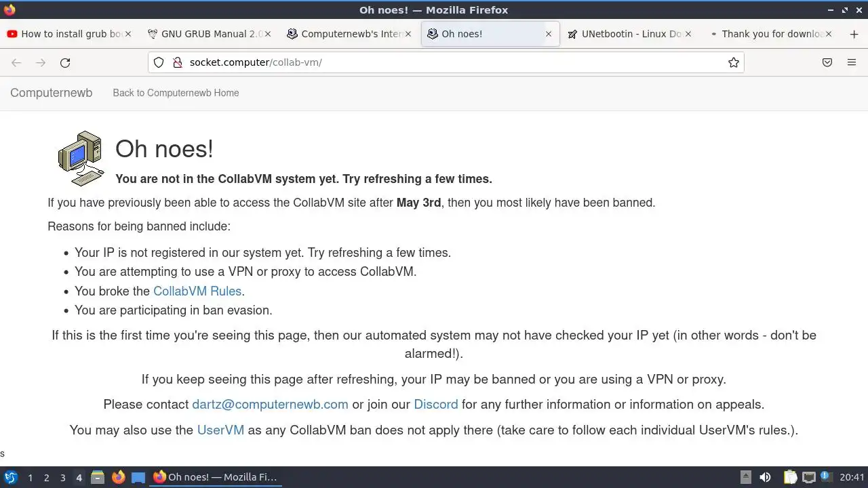Click the retro computer image
Screen dimensions: 868x488
(81, 158)
